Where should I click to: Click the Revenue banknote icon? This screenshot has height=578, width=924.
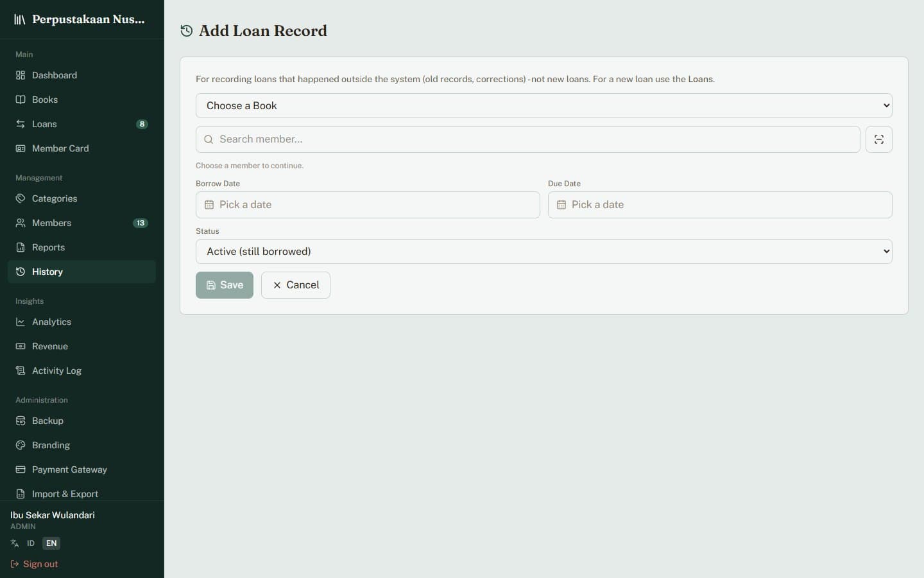(x=21, y=346)
